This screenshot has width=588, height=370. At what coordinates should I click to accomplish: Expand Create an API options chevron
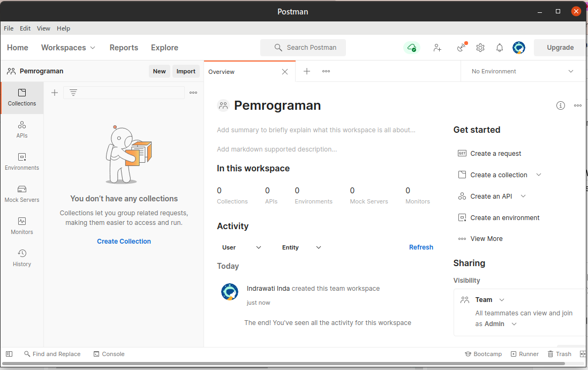point(524,196)
